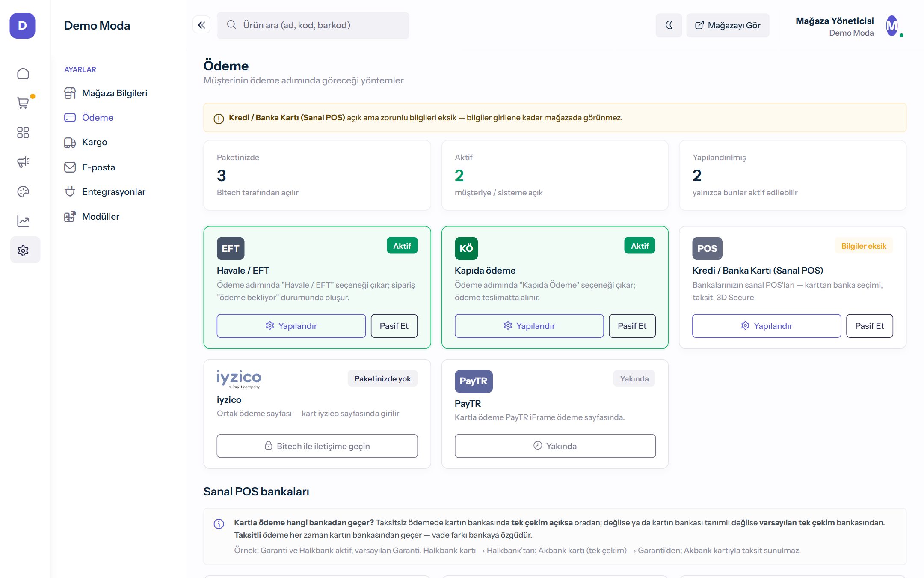
Task: Open campaigns via megaphone icon
Action: click(x=23, y=162)
